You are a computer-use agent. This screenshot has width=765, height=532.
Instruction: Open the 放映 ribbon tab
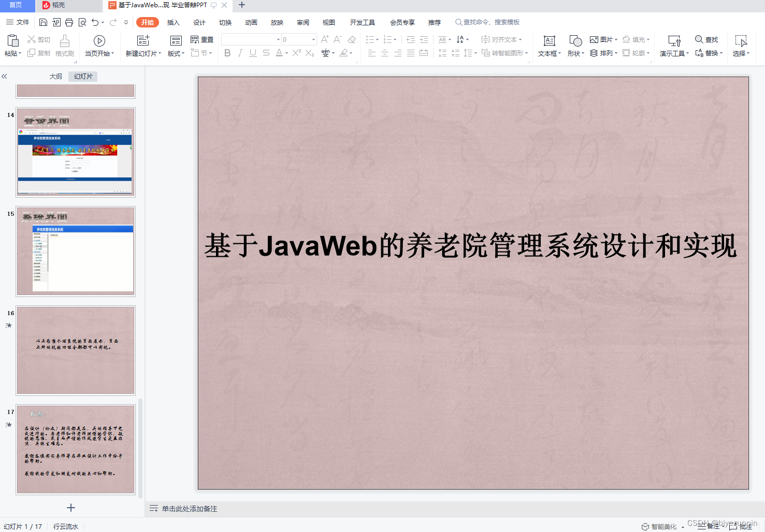(x=277, y=22)
